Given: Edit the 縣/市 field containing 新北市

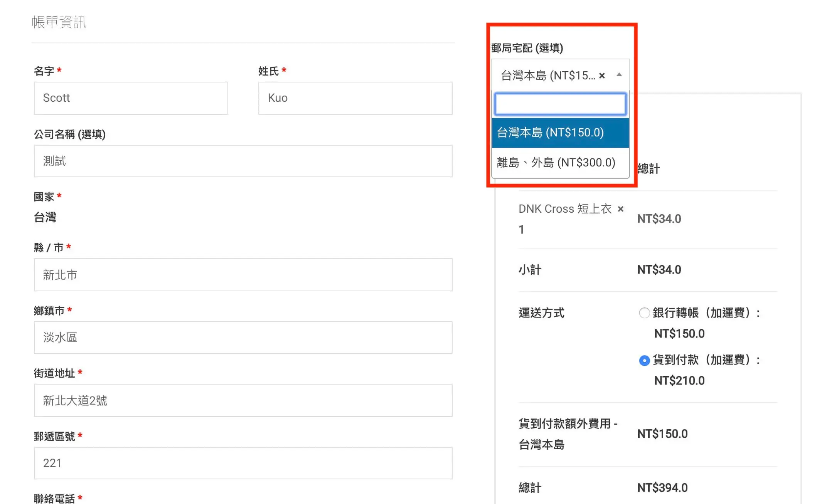Looking at the screenshot, I should pyautogui.click(x=243, y=275).
